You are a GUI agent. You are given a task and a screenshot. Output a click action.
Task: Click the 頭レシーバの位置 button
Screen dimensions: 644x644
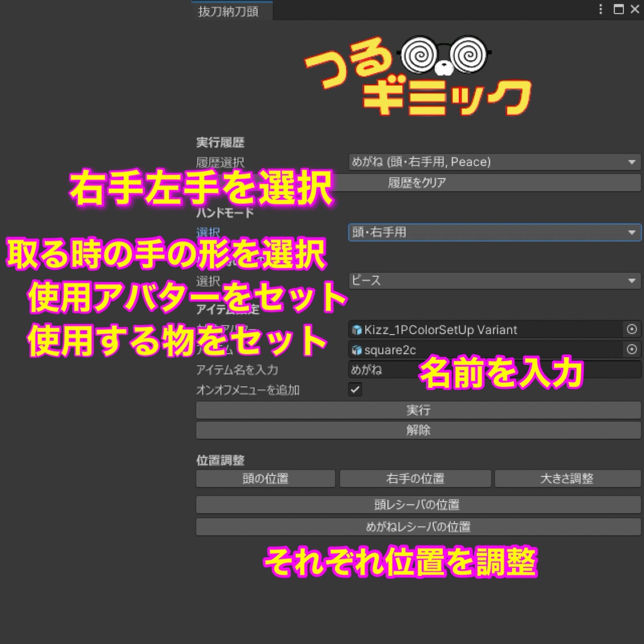point(418,504)
